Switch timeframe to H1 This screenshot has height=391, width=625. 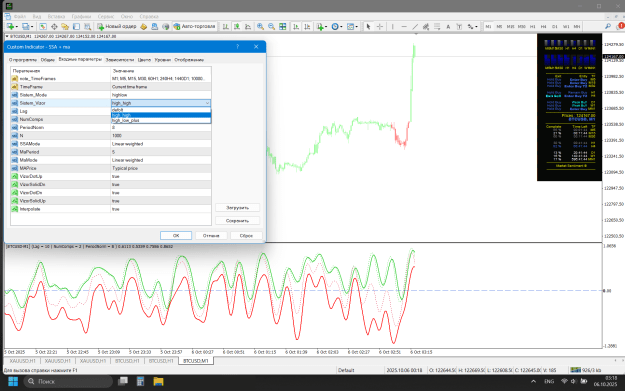(533, 26)
